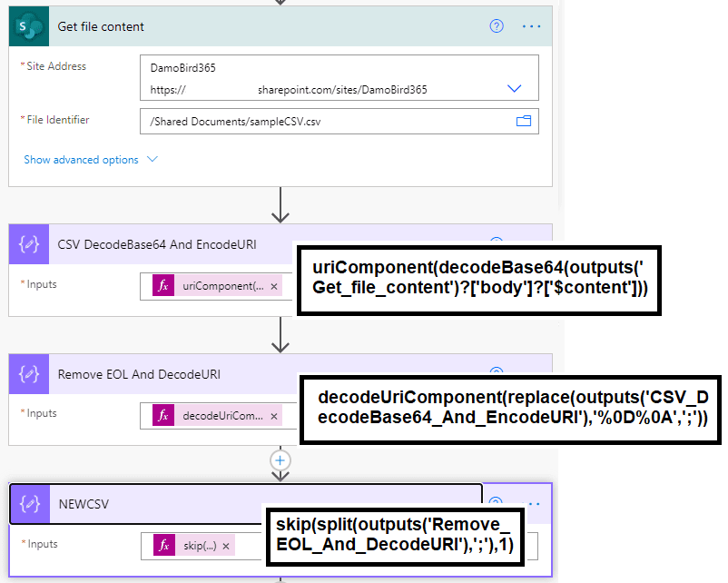Remove the uriComponent expression token
Viewport: 728px width, 583px height.
(274, 286)
